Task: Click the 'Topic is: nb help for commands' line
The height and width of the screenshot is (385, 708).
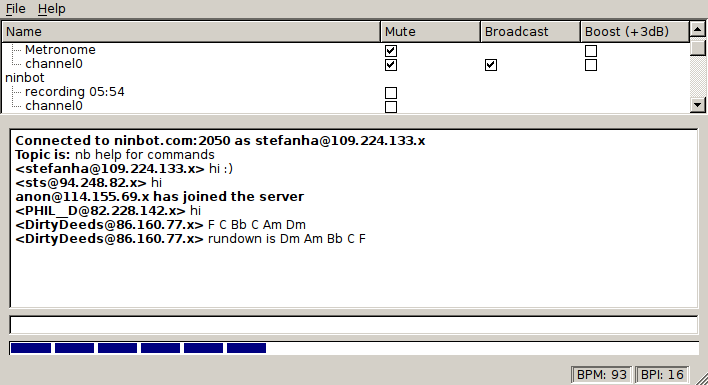Action: click(115, 155)
